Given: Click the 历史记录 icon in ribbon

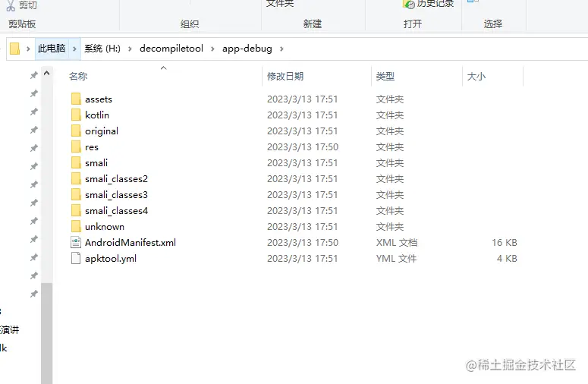Looking at the screenshot, I should [409, 4].
